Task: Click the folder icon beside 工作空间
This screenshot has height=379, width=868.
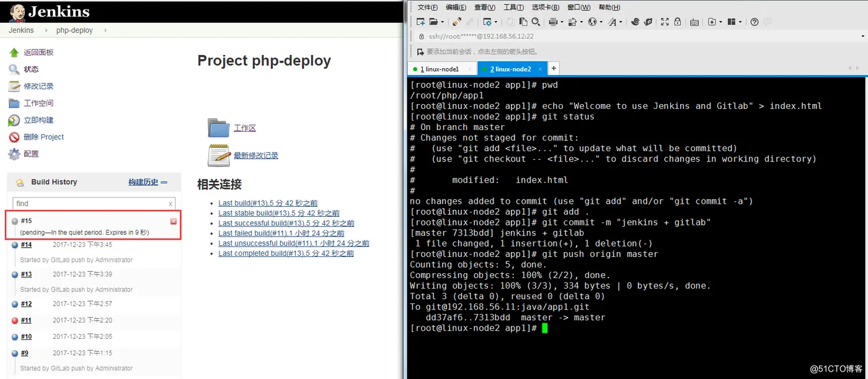Action: (x=14, y=103)
